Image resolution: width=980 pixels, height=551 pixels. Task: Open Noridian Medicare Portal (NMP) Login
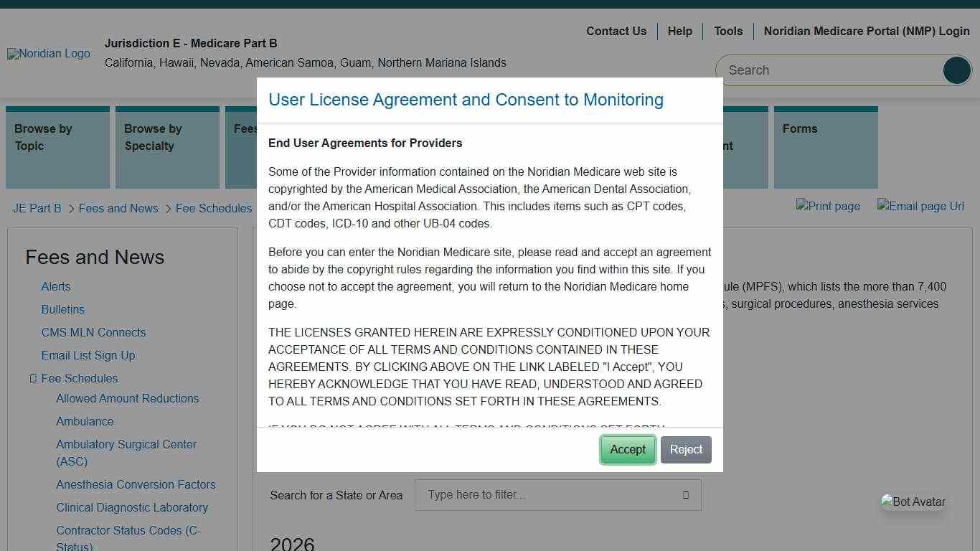click(x=867, y=32)
